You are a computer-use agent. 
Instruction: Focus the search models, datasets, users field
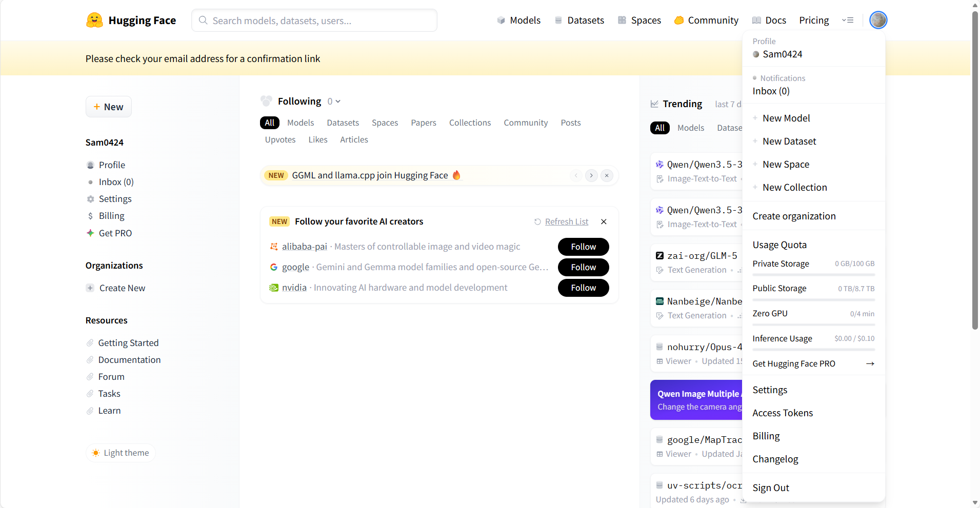pyautogui.click(x=314, y=21)
